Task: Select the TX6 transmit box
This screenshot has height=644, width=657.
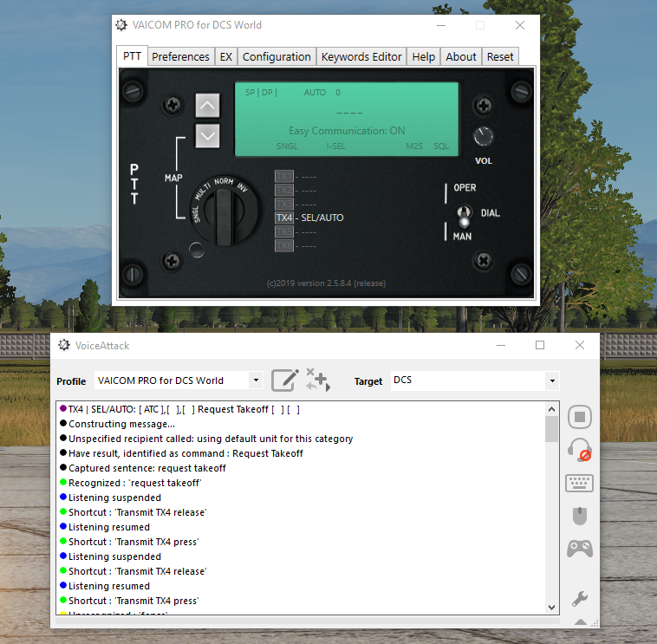Action: pos(283,245)
